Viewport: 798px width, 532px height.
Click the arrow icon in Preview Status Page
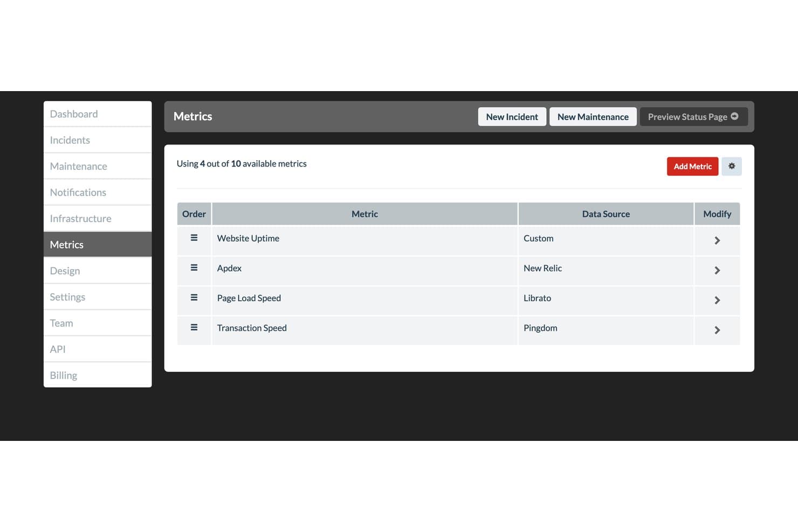pyautogui.click(x=734, y=116)
